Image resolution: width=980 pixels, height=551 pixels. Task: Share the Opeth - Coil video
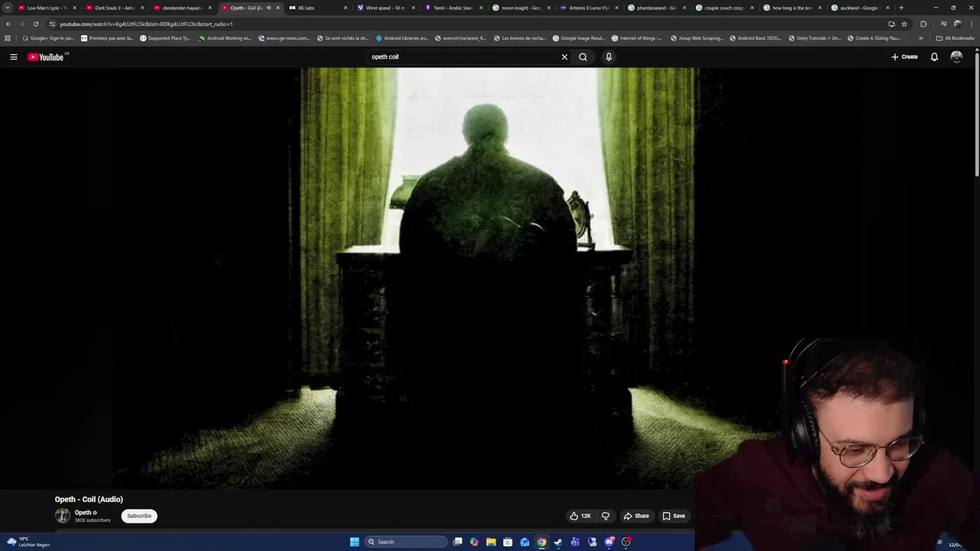coord(636,516)
